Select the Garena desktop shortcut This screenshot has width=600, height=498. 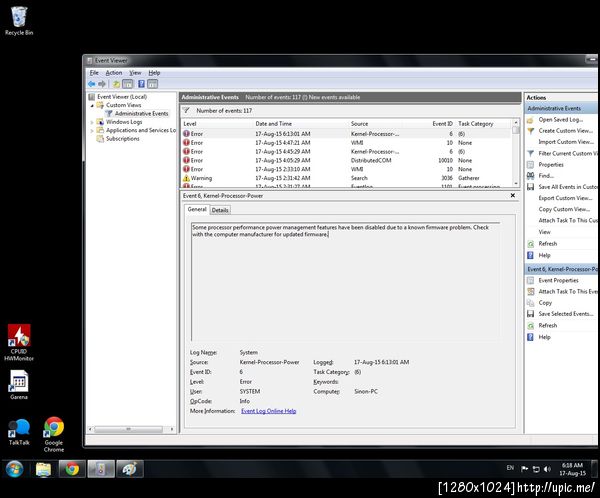click(19, 385)
